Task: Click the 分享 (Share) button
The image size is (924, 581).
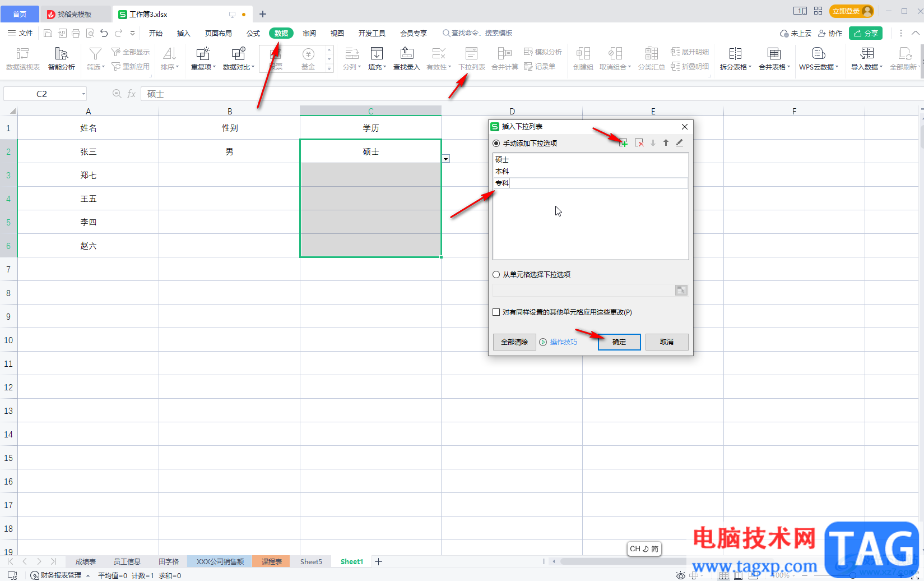Action: (x=866, y=33)
